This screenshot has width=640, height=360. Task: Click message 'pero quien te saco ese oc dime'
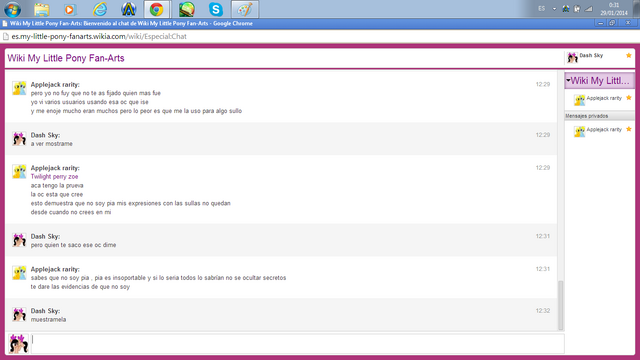pos(73,245)
